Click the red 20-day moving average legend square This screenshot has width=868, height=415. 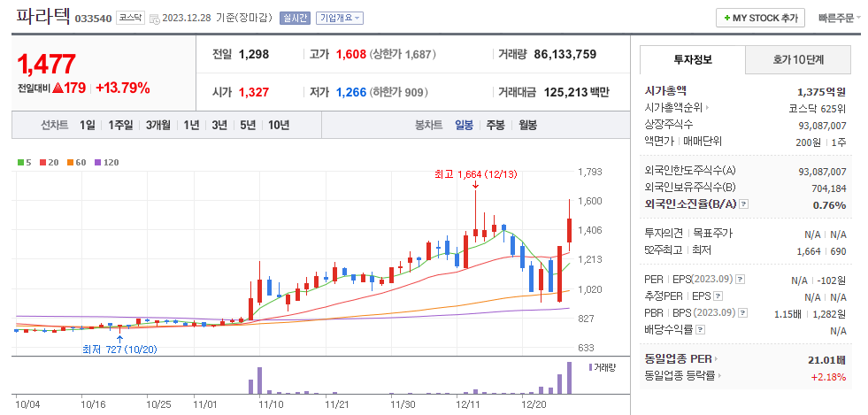pyautogui.click(x=42, y=163)
